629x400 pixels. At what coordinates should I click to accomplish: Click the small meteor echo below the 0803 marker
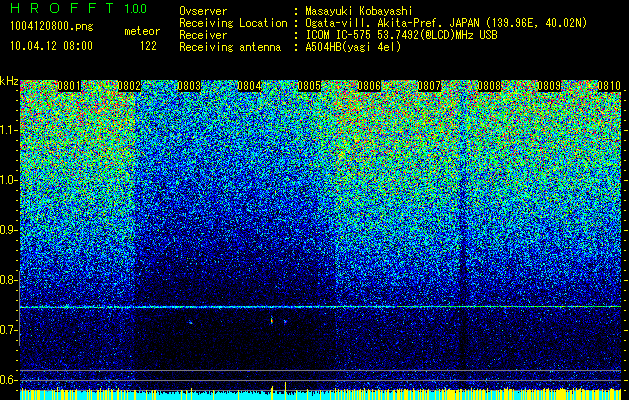coord(190,322)
